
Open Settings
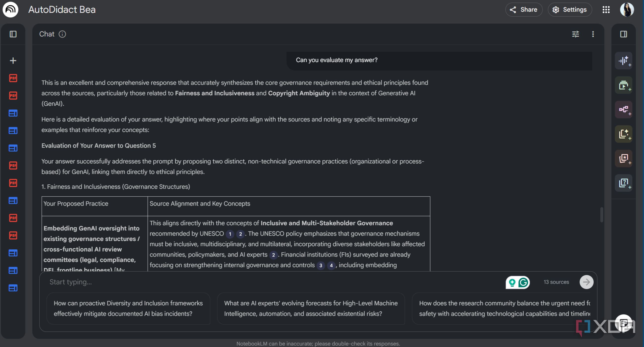tap(570, 9)
